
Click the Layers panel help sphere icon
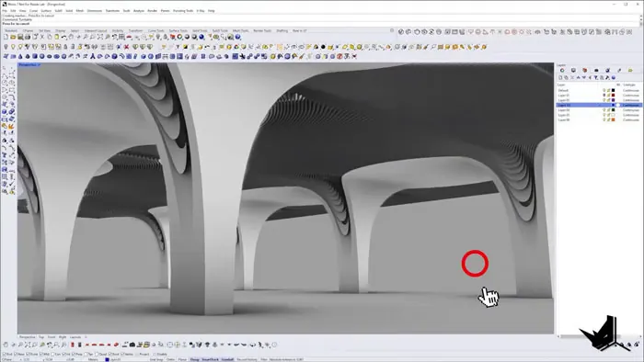click(x=614, y=77)
